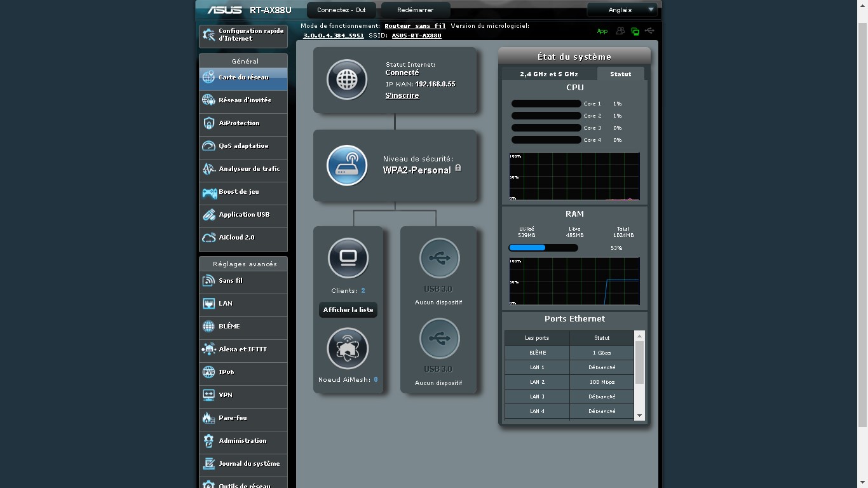Open Outils de réseau in the sidebar
The width and height of the screenshot is (868, 488).
pyautogui.click(x=243, y=483)
